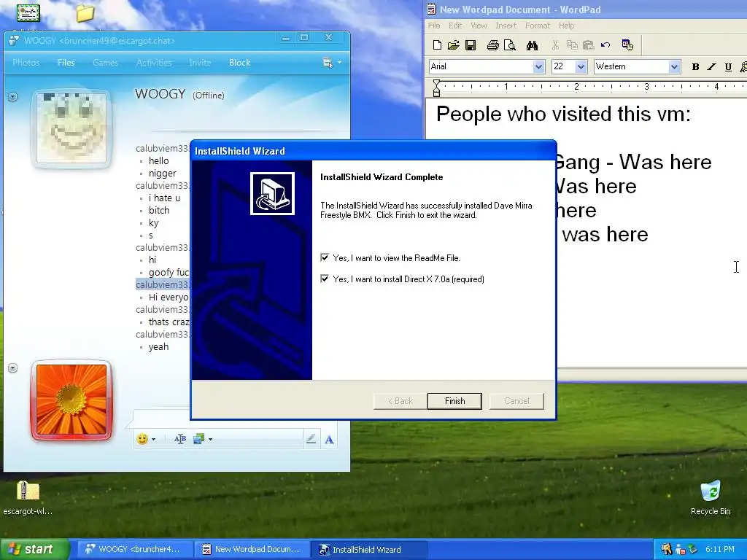Click the text direction icon in messenger toolbar

pos(179,439)
